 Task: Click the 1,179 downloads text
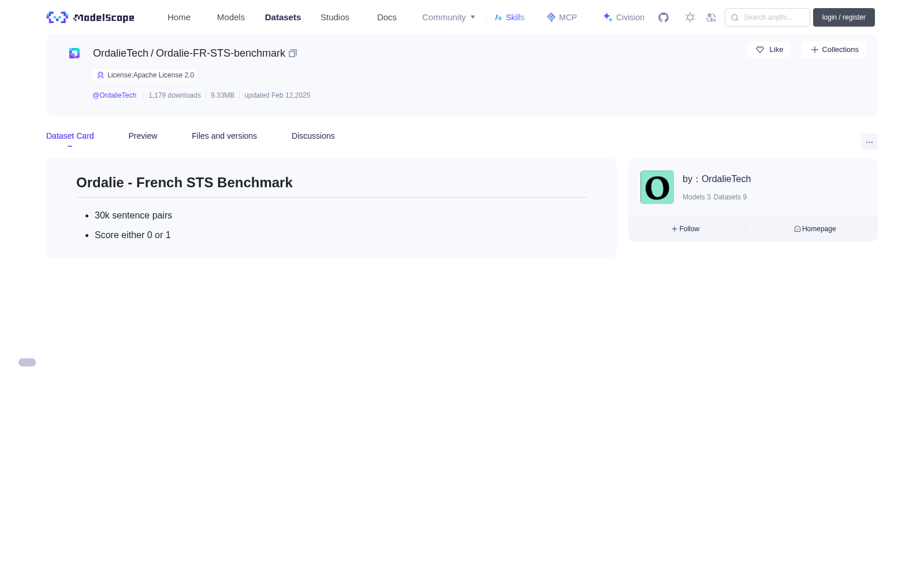(174, 95)
